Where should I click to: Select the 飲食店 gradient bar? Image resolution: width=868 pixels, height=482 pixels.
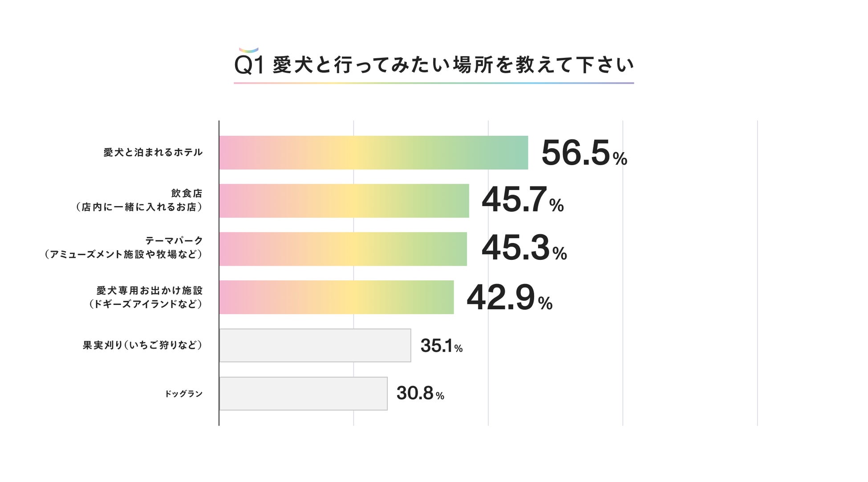[x=344, y=201]
